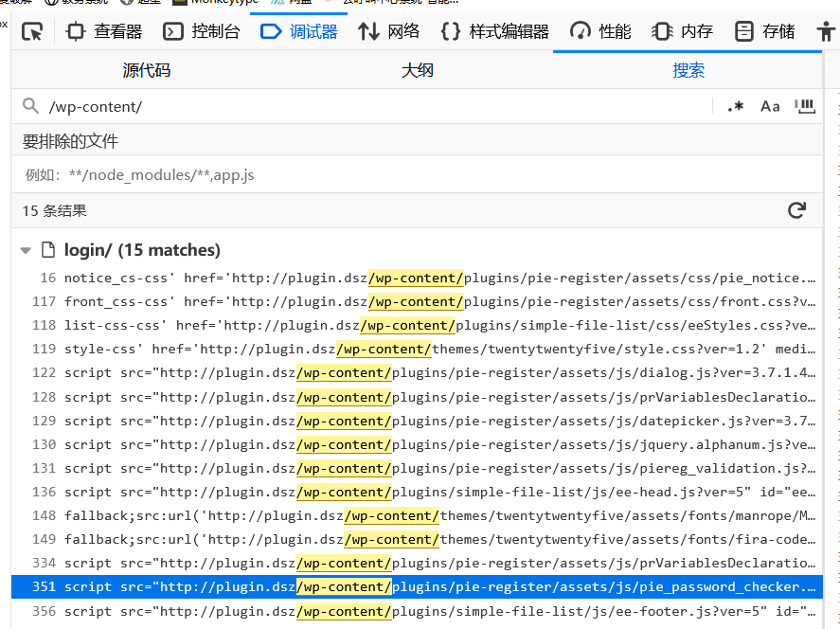Open the Network (网络) panel
Screen dimensions: 840x629
[x=389, y=32]
